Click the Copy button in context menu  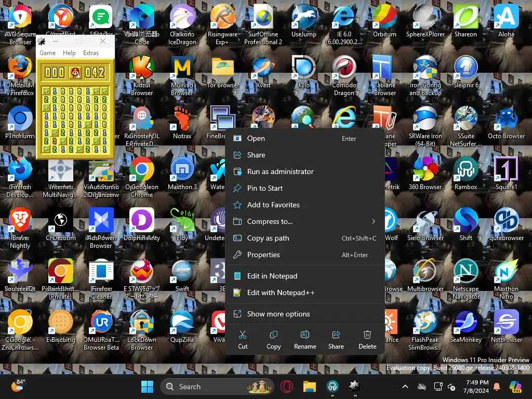click(x=273, y=340)
